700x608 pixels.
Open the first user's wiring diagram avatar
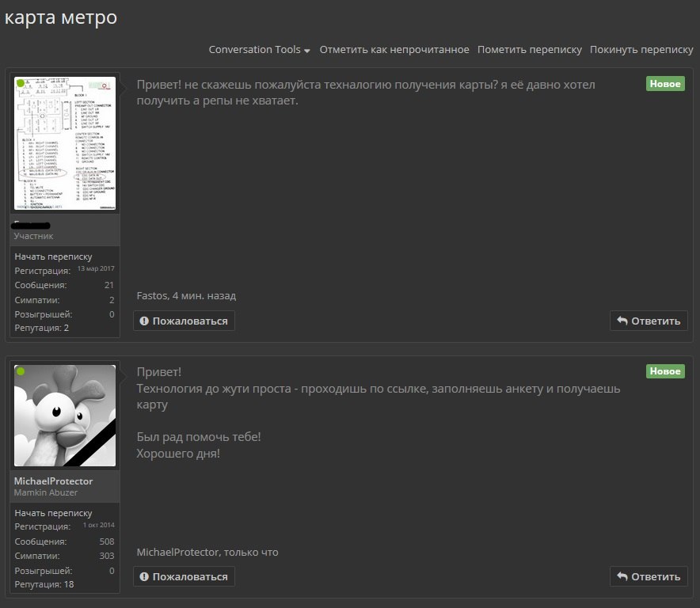tap(65, 143)
